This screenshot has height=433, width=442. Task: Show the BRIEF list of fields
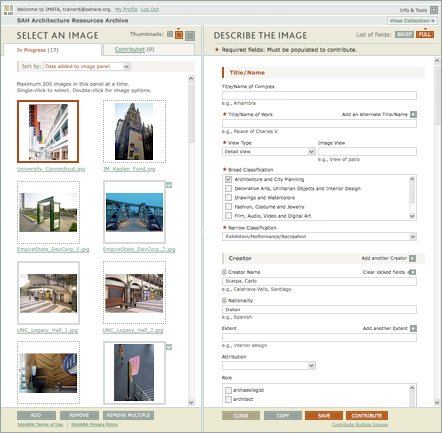coord(404,35)
